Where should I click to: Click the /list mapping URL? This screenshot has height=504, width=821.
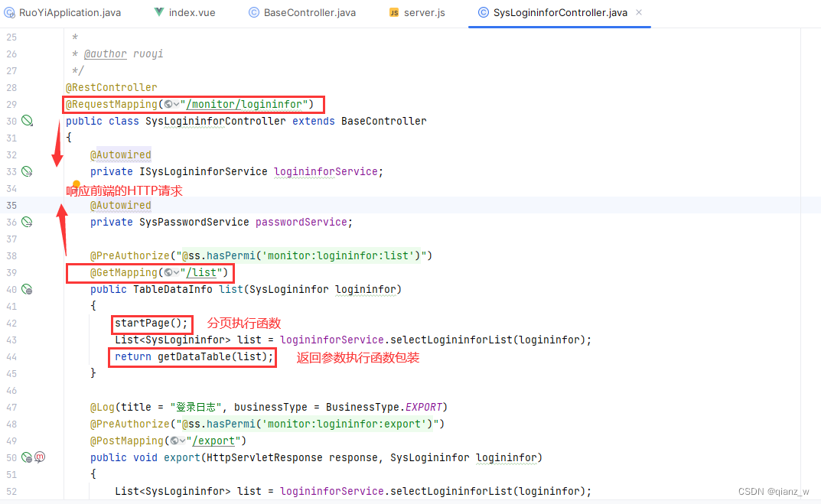point(201,273)
